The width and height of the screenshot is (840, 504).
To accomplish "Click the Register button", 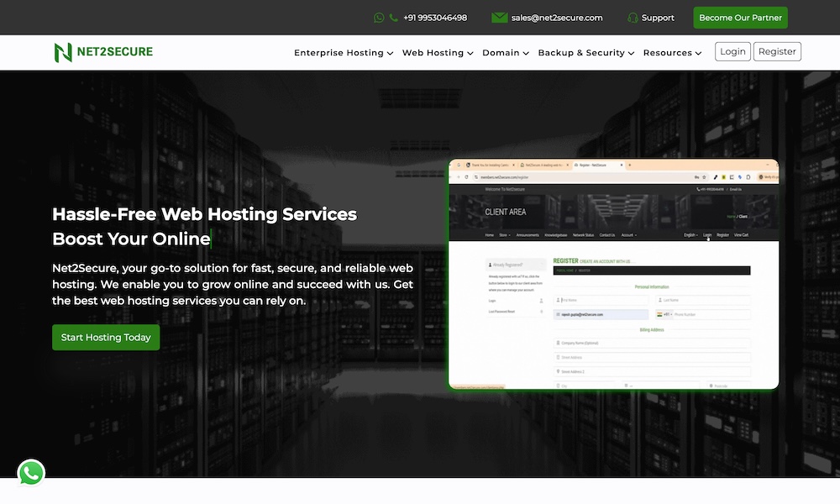I will coord(777,52).
